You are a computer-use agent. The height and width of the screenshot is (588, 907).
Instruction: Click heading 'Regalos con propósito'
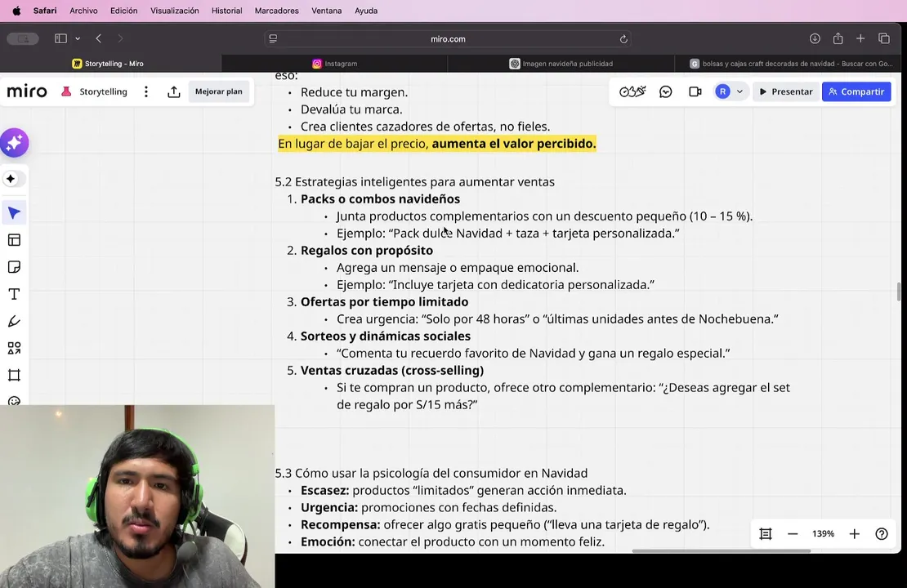tap(367, 251)
